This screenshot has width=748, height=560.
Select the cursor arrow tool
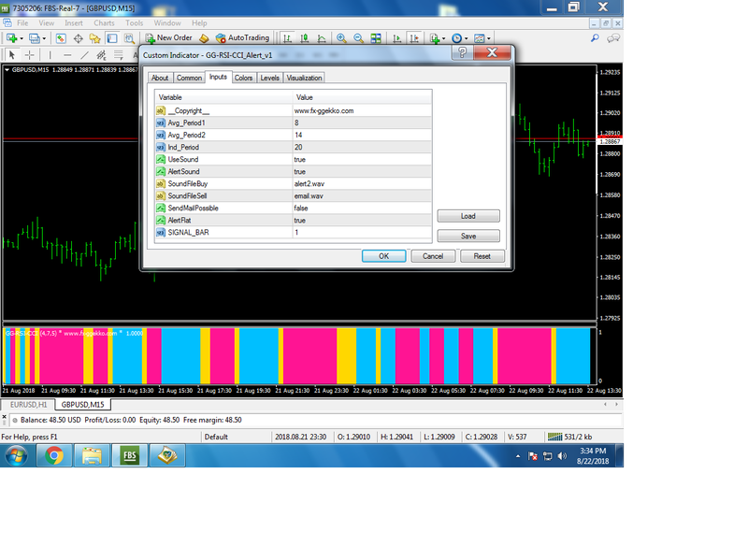12,55
